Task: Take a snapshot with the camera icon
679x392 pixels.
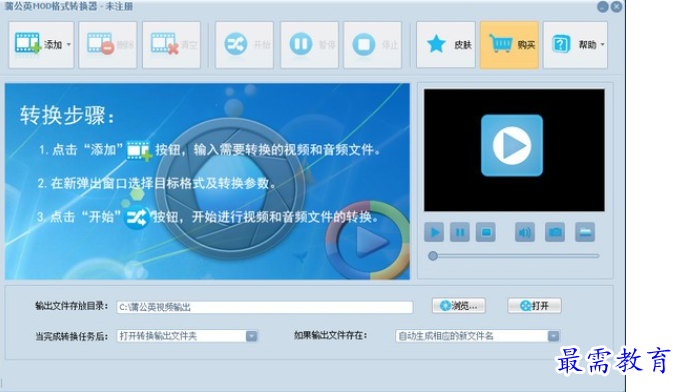Action: (x=555, y=233)
